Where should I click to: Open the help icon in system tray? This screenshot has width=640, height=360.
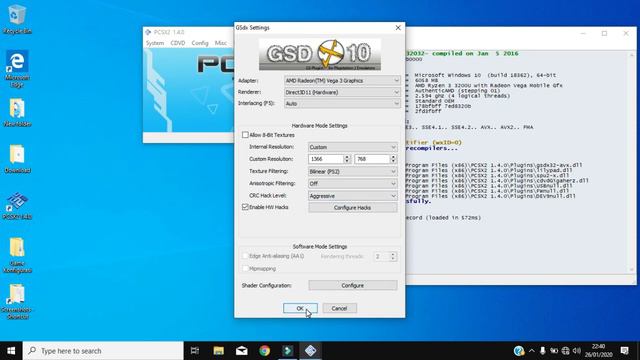point(519,351)
